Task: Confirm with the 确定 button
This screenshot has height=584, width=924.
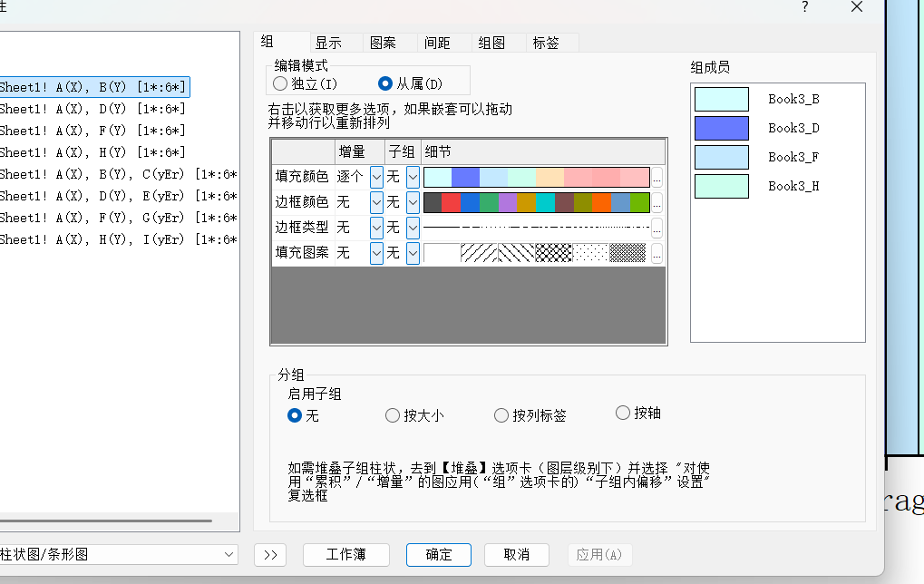Action: (439, 555)
